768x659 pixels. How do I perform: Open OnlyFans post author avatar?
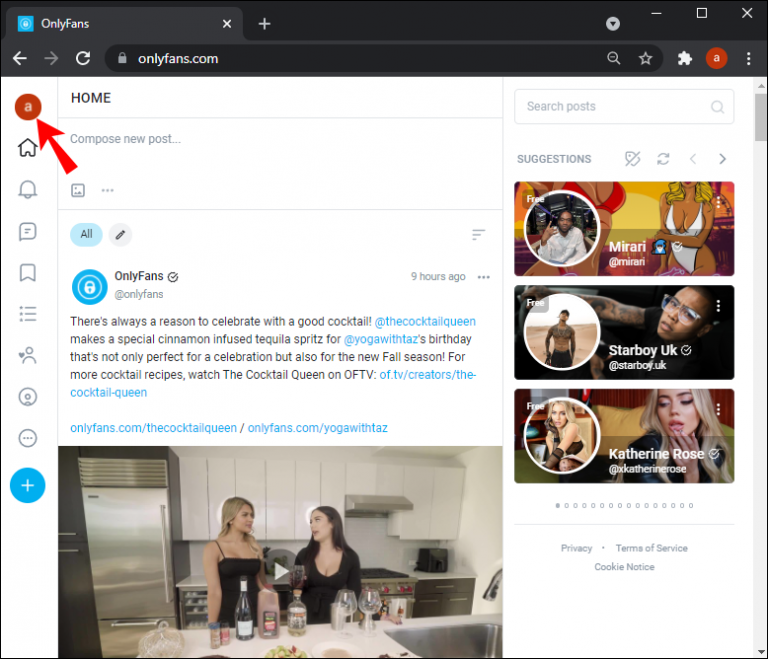(x=90, y=287)
